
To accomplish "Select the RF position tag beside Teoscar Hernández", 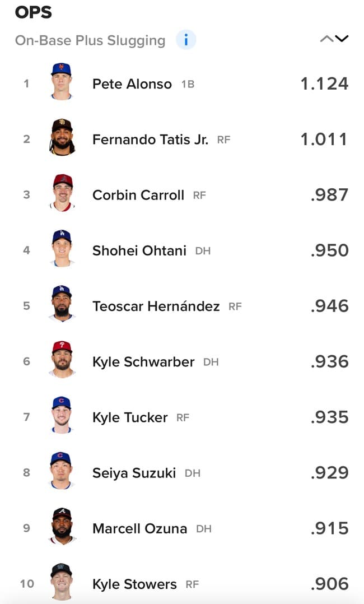I will pyautogui.click(x=235, y=306).
